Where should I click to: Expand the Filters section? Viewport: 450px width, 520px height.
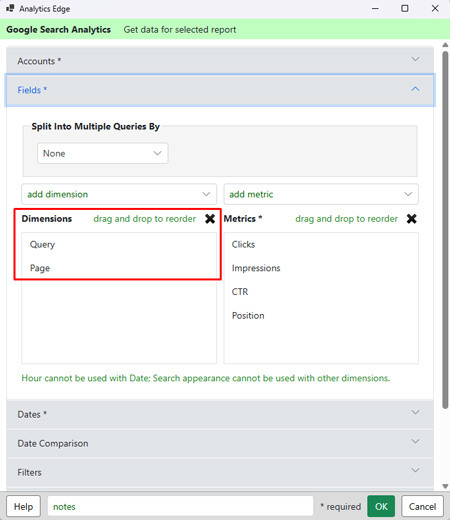click(x=220, y=472)
